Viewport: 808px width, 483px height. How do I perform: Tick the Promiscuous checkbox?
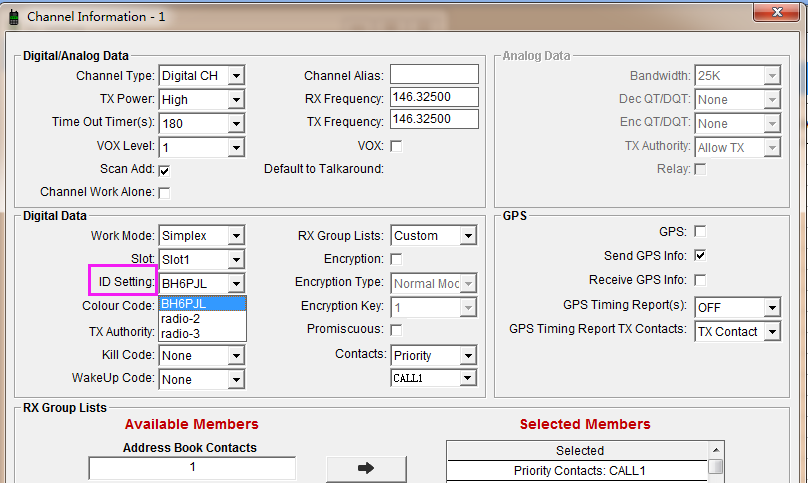click(396, 330)
